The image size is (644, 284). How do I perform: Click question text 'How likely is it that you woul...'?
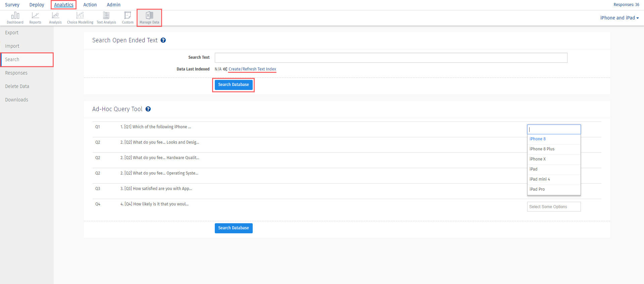tap(161, 204)
